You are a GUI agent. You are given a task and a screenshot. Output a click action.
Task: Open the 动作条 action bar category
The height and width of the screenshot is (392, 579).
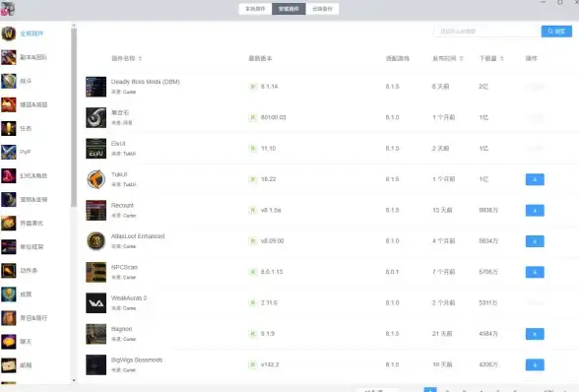pos(29,271)
